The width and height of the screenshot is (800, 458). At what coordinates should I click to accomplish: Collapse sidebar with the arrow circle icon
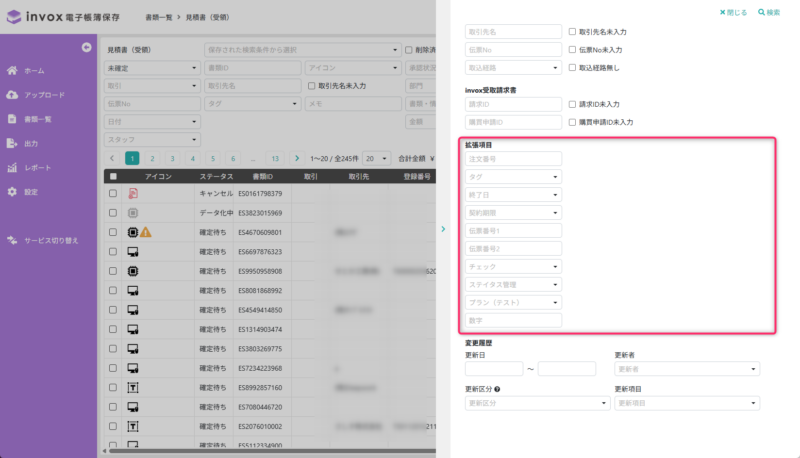86,48
